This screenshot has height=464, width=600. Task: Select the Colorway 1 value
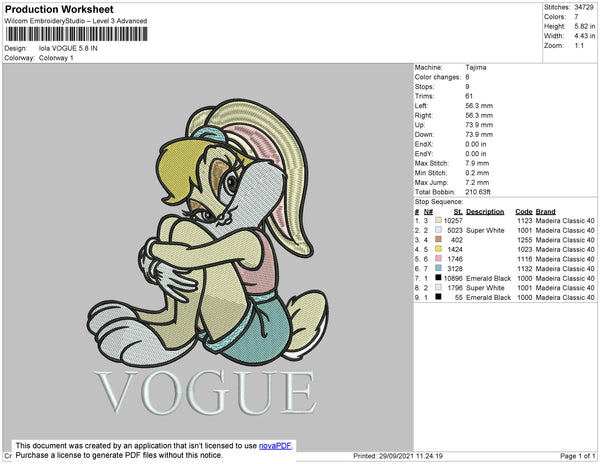(x=56, y=58)
